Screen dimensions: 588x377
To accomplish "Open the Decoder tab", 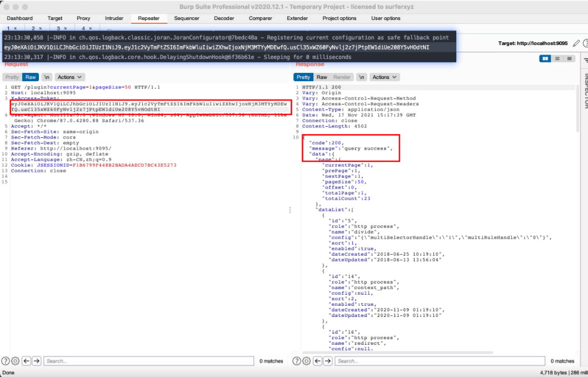I will pyautogui.click(x=224, y=18).
